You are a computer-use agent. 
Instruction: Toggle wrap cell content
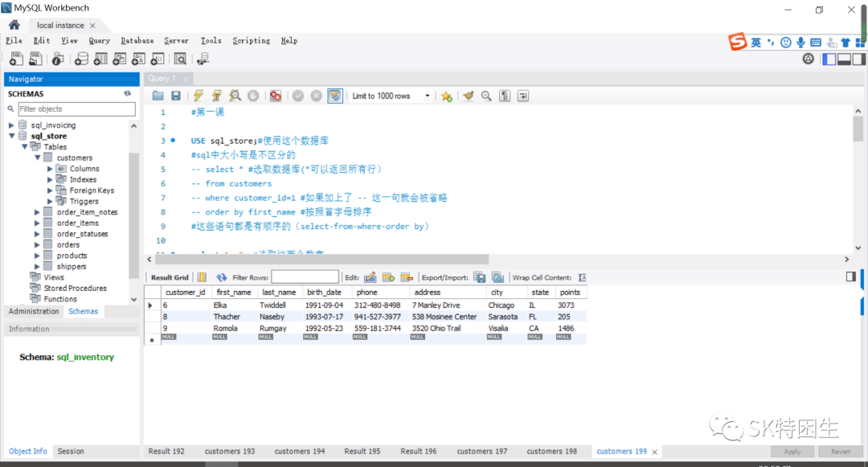point(582,277)
